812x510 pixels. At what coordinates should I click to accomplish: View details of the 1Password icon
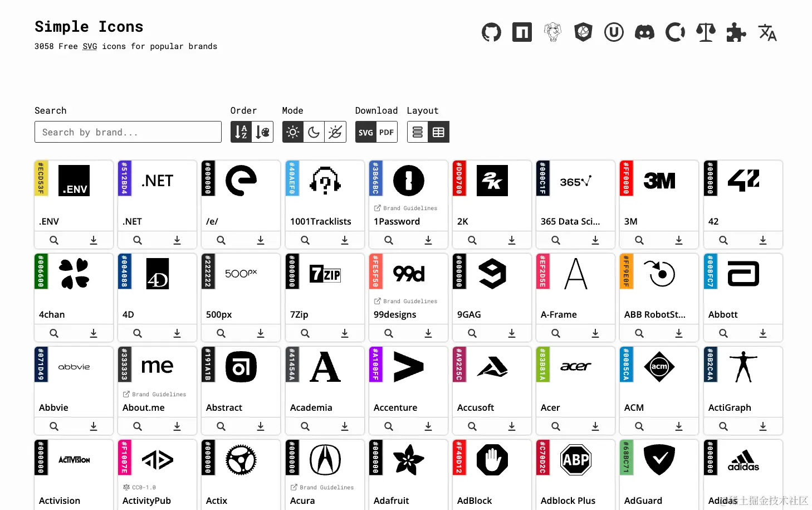389,240
